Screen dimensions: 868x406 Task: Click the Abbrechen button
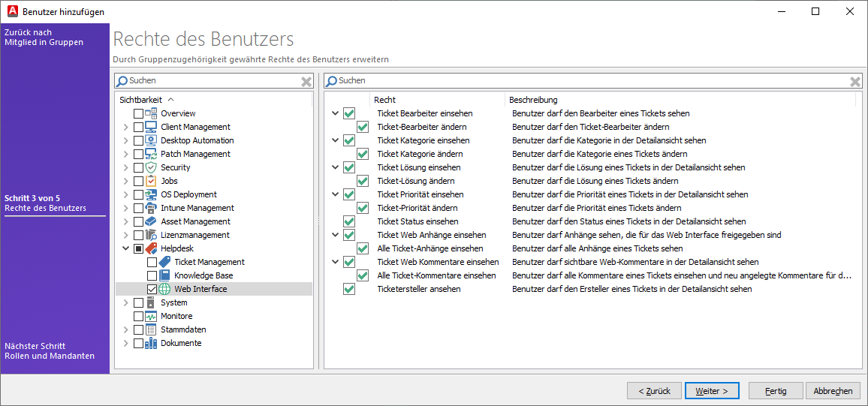click(833, 390)
